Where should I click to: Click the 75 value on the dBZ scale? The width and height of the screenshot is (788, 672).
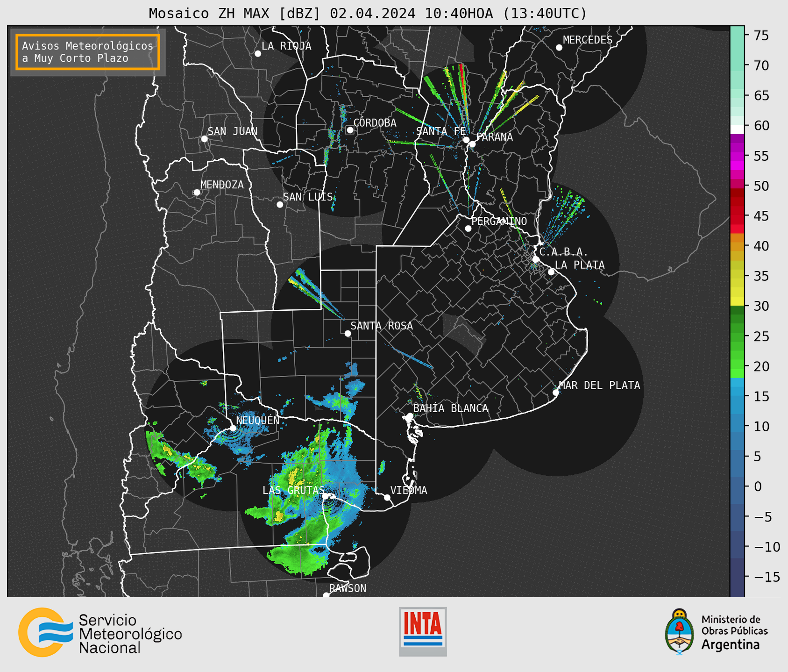coord(761,36)
